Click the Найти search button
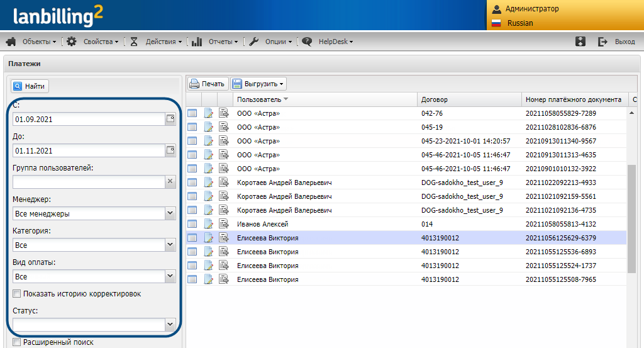 30,86
